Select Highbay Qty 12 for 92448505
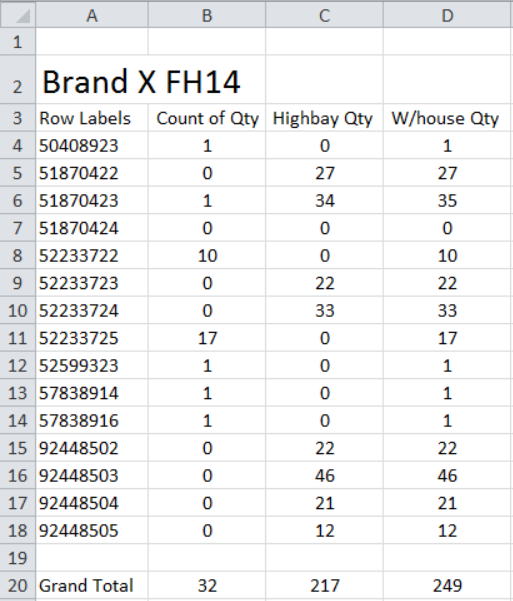The image size is (513, 601). tap(324, 530)
